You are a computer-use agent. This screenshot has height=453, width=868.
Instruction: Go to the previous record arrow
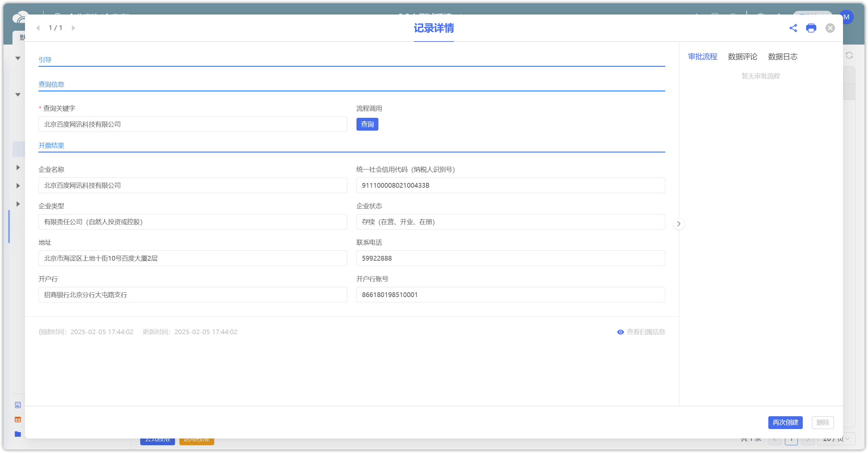(38, 28)
